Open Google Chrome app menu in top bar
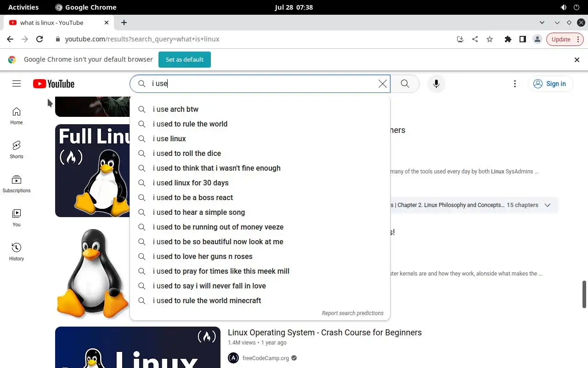Viewport: 588px width, 368px height. coord(85,7)
